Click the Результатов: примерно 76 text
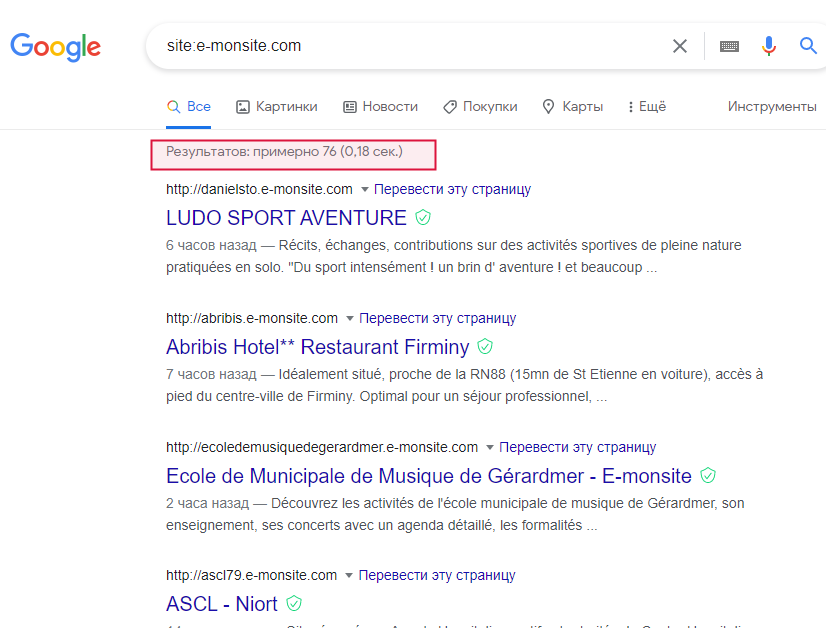826x628 pixels. pos(284,152)
